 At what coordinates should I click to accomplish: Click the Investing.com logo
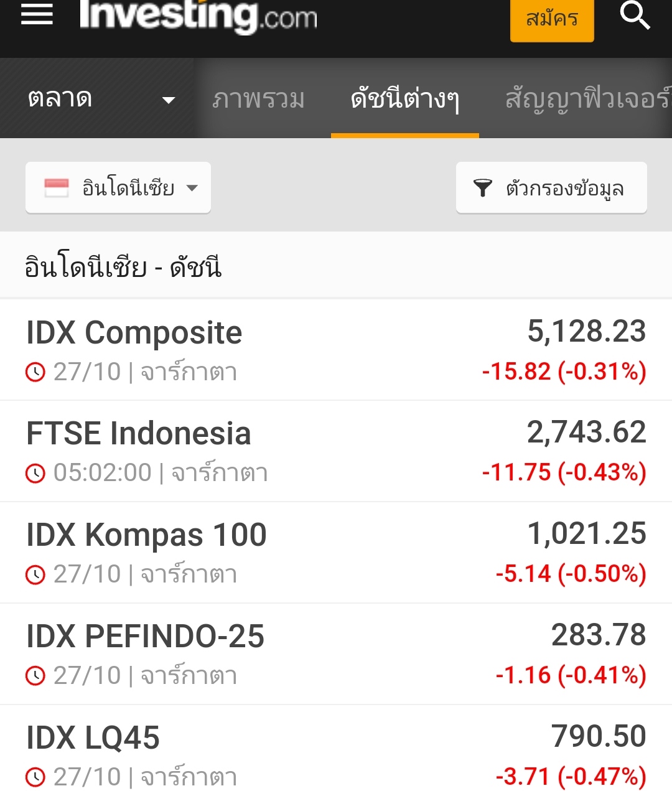click(198, 16)
